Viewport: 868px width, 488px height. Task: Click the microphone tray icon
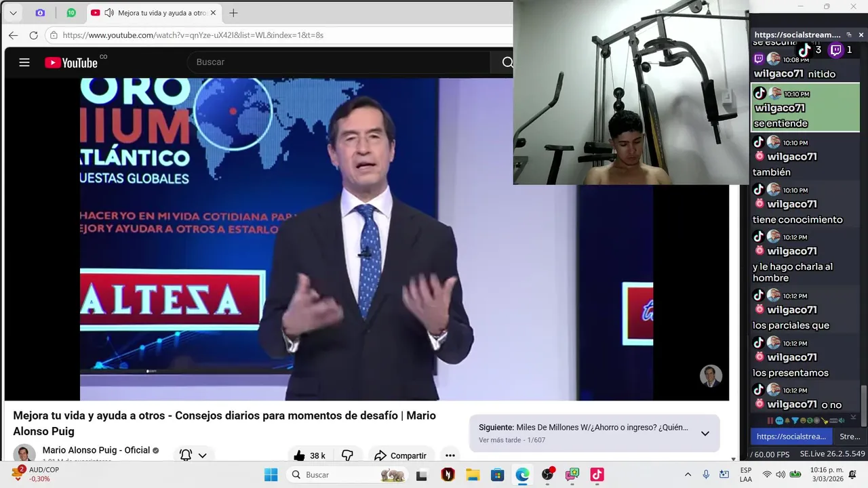[706, 474]
